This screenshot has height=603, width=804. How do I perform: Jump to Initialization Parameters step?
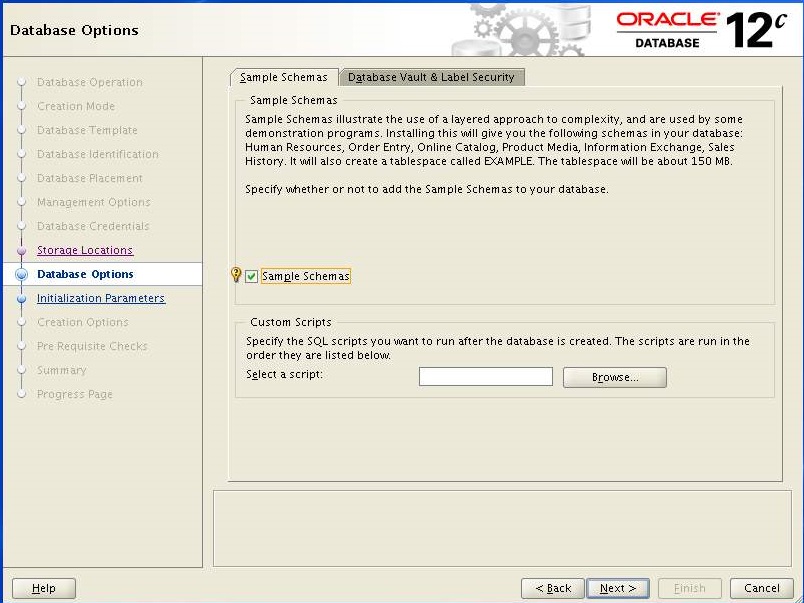[x=101, y=298]
